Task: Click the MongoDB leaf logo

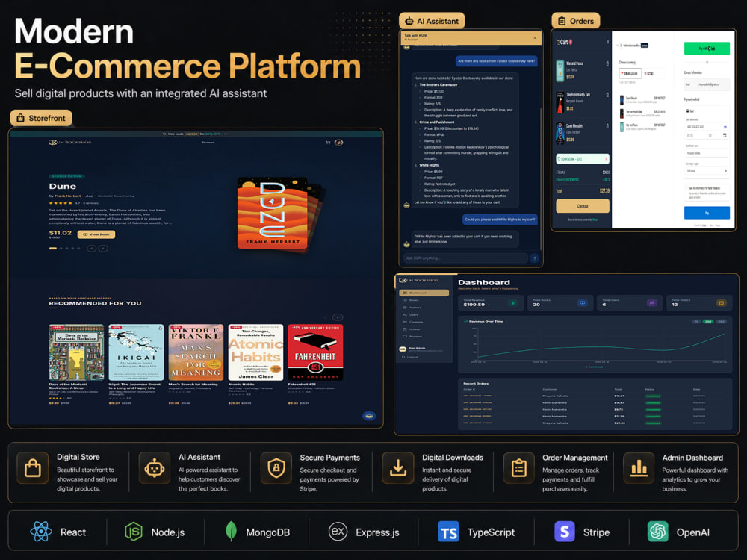Action: [x=231, y=532]
